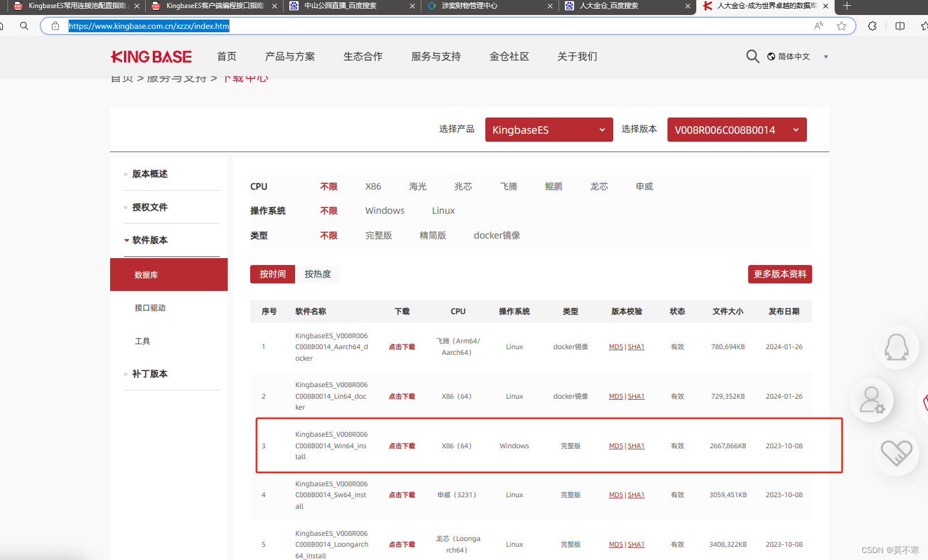Open the site search magnifier icon

pyautogui.click(x=752, y=56)
